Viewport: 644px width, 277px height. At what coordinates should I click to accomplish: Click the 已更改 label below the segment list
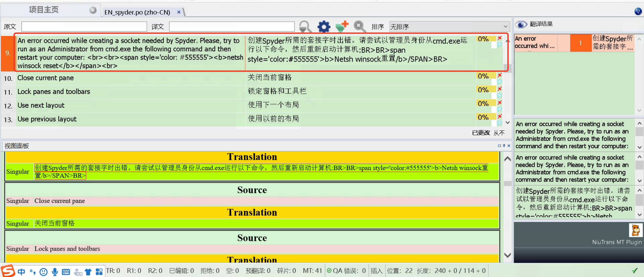point(481,133)
